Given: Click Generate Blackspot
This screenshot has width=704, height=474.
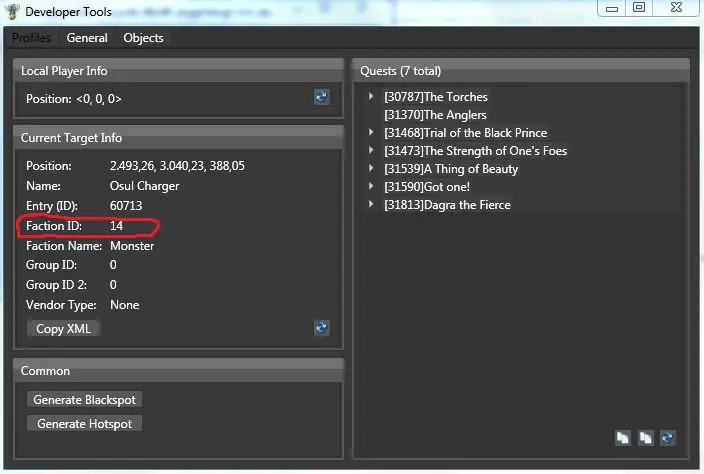Looking at the screenshot, I should click(84, 399).
